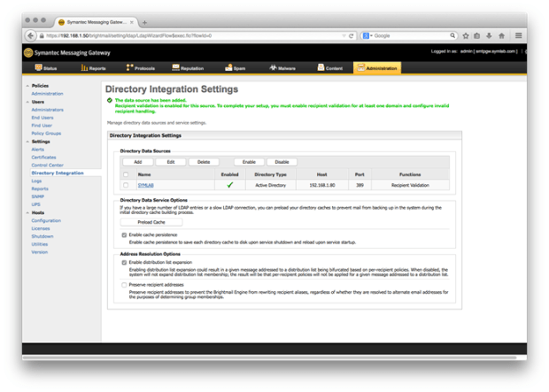This screenshot has height=392, width=549.
Task: Check the SYMLAB data source row checkbox
Action: click(126, 186)
